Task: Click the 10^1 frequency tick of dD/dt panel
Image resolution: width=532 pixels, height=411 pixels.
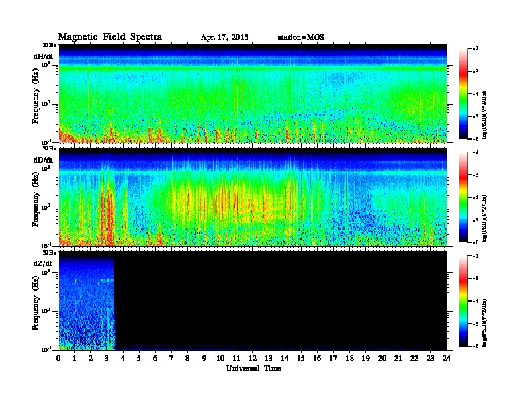Action: [x=46, y=168]
